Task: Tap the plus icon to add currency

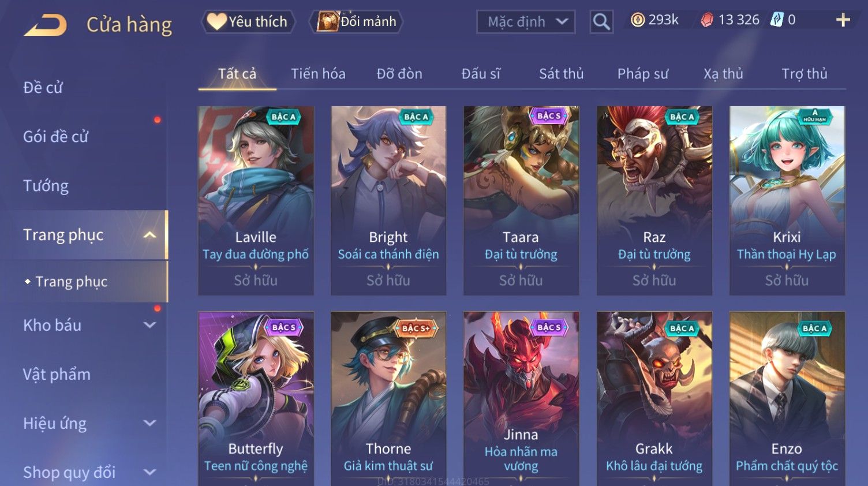Action: 843,20
